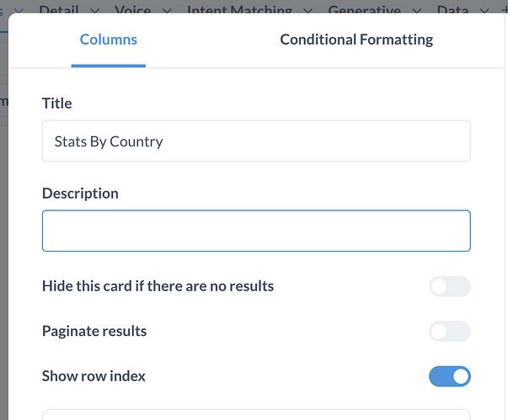Switch to the Generative tab
This screenshot has width=508, height=420.
click(x=364, y=10)
